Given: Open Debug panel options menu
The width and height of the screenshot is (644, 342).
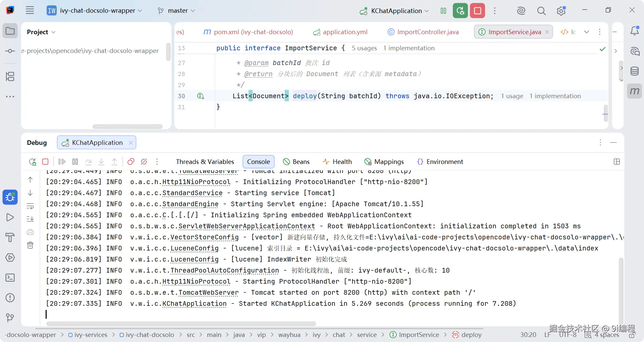Looking at the screenshot, I should point(600,142).
